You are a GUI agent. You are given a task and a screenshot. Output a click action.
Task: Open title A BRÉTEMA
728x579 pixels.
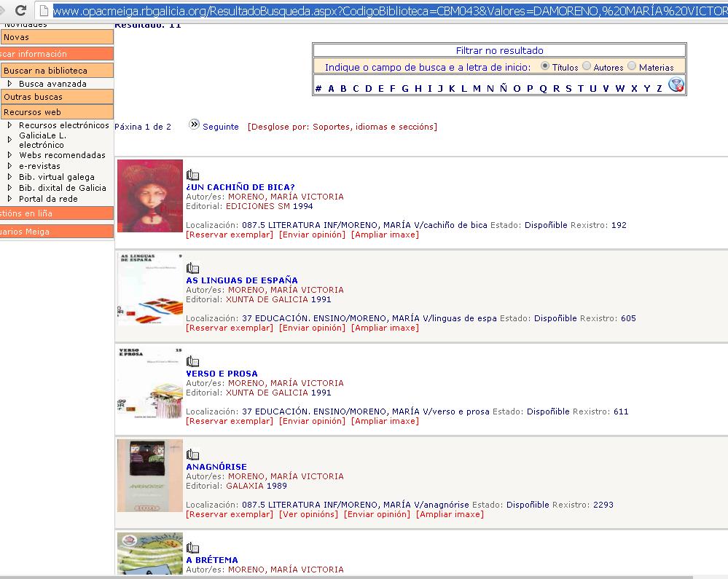(212, 560)
